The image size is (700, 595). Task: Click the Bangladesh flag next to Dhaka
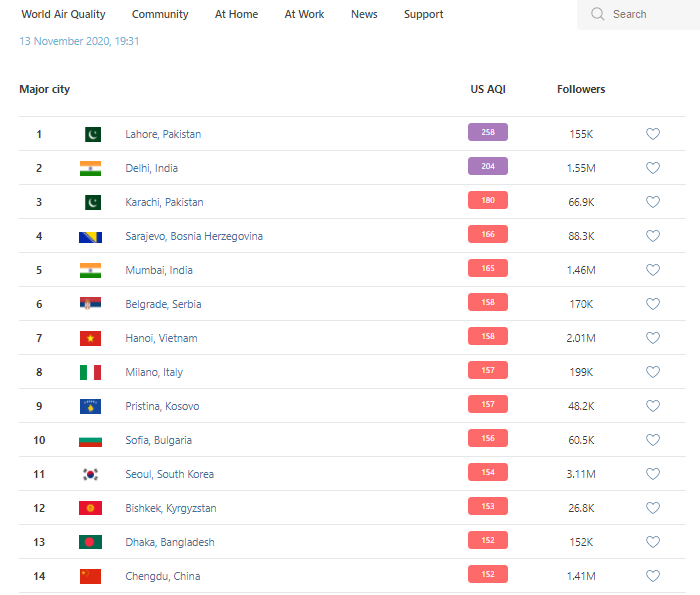[91, 542]
